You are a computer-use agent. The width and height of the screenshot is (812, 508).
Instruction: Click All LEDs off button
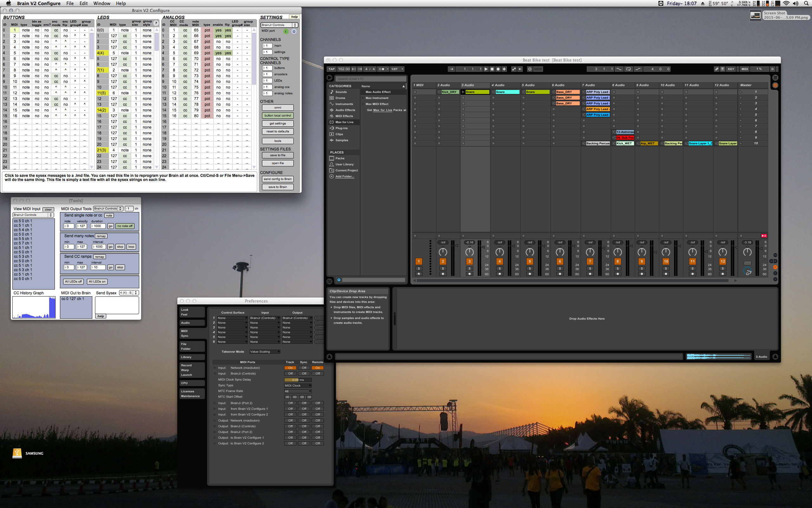73,282
